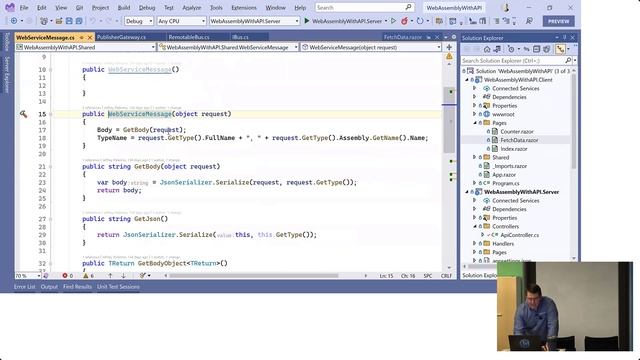Click the PREVIEW button
This screenshot has width=640, height=360.
pyautogui.click(x=558, y=21)
